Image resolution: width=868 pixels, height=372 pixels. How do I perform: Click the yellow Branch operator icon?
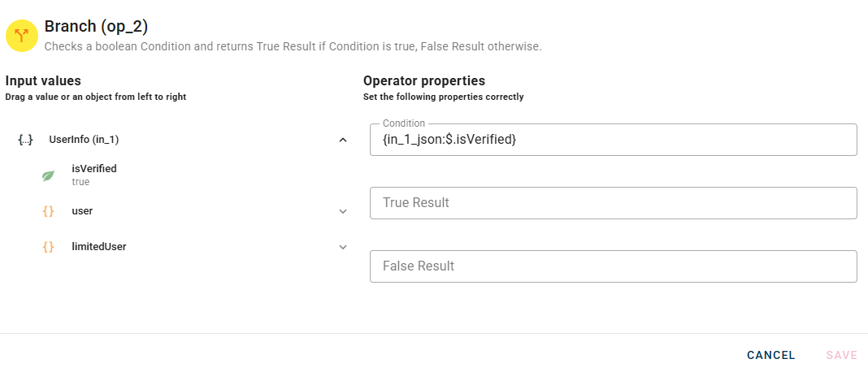click(22, 35)
